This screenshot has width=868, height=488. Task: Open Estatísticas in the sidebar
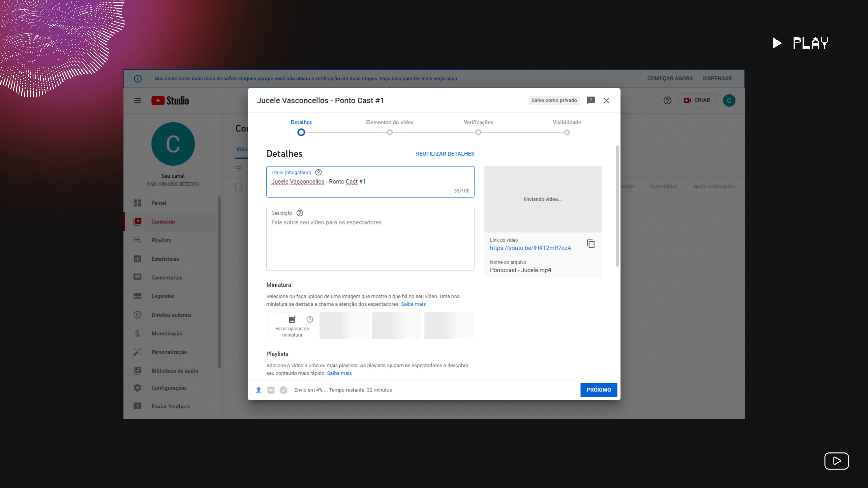click(170, 259)
